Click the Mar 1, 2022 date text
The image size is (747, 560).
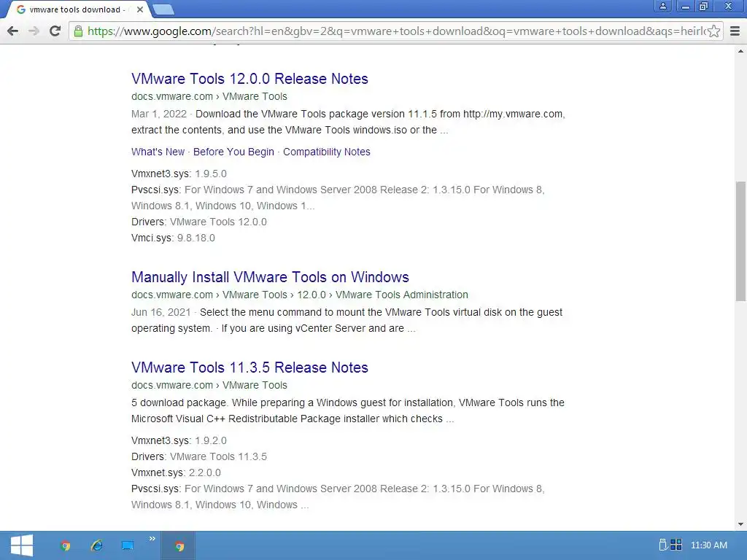(158, 114)
